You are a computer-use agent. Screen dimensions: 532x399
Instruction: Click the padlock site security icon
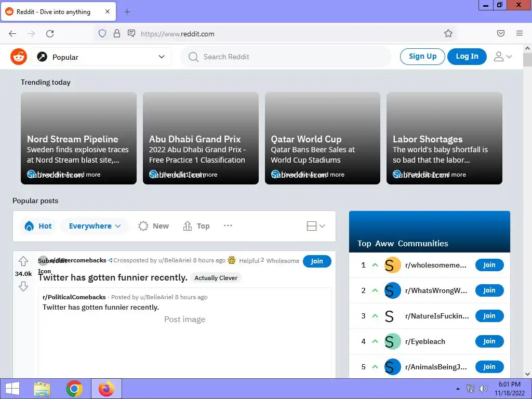(x=117, y=33)
